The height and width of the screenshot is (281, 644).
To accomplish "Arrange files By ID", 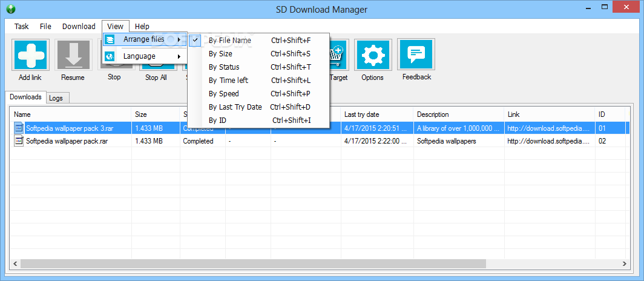I will click(x=259, y=121).
